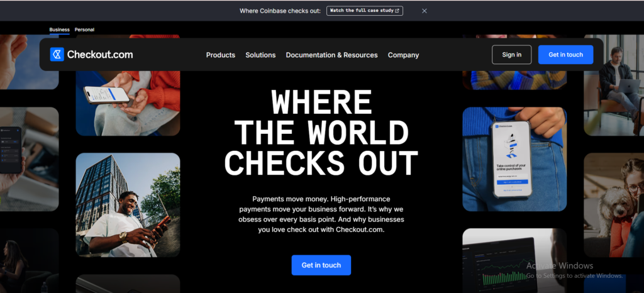Click the Checkout.com wordmark text

100,55
